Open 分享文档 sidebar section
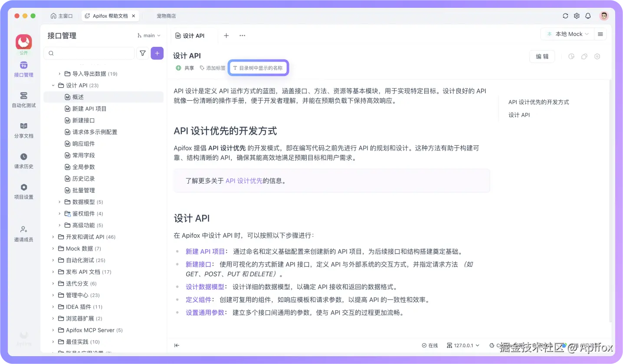The image size is (623, 364). [23, 130]
